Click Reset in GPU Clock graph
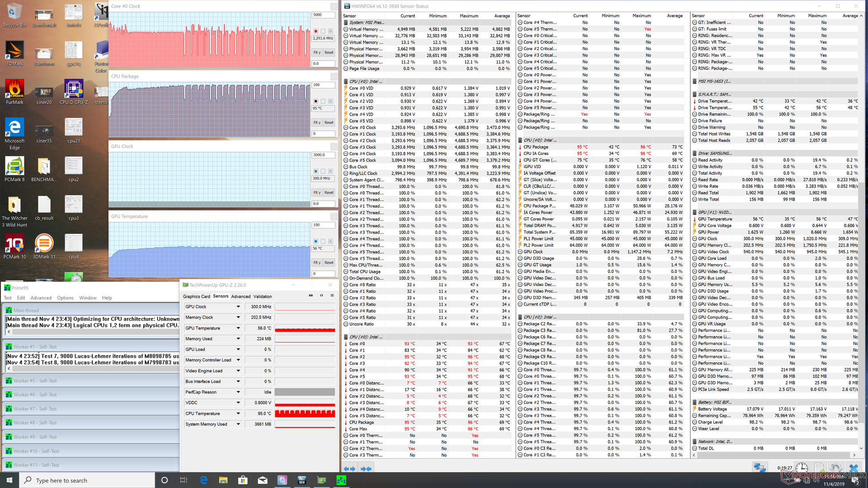The height and width of the screenshot is (488, 868). (329, 192)
